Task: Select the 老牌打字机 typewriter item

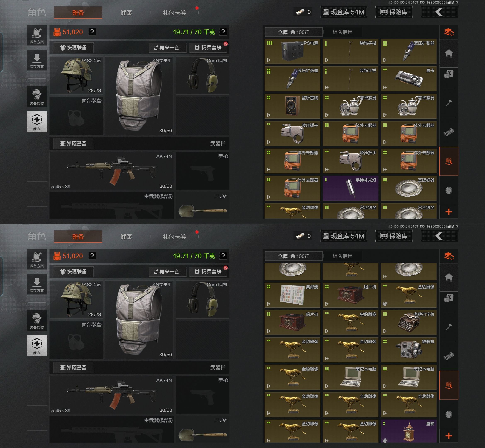Action: 409,323
